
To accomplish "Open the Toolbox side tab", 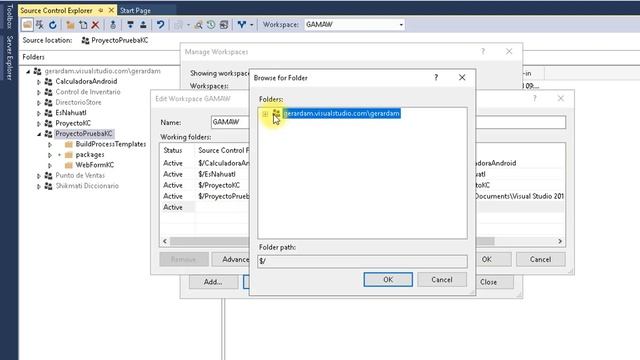I will click(10, 16).
